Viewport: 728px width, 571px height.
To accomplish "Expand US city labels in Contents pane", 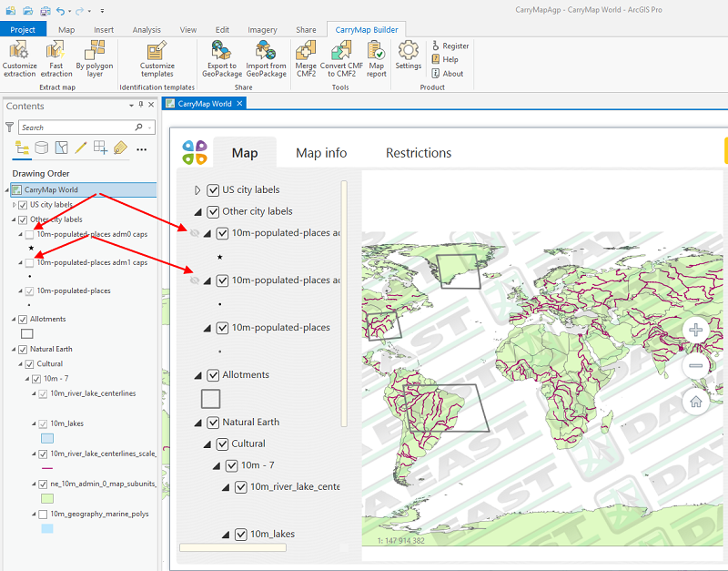I will coord(15,205).
